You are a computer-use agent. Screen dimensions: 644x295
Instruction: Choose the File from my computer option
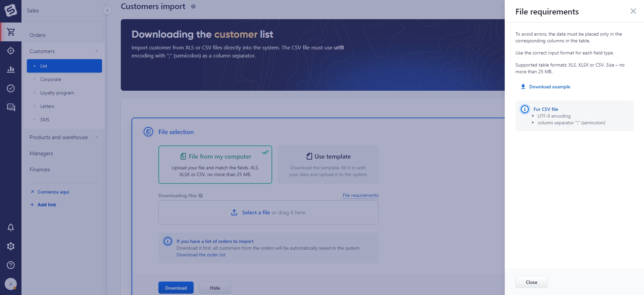(215, 165)
